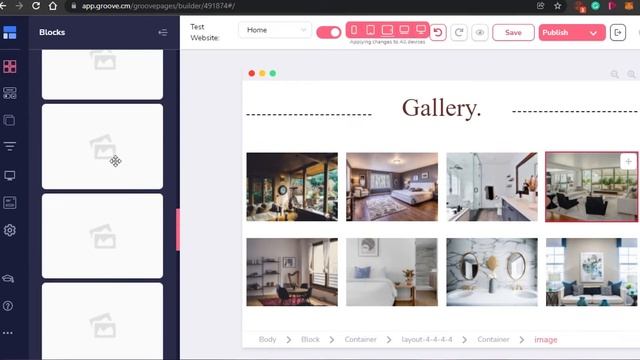Click the Blocks panel scrollbar
The height and width of the screenshot is (360, 640).
(178, 230)
